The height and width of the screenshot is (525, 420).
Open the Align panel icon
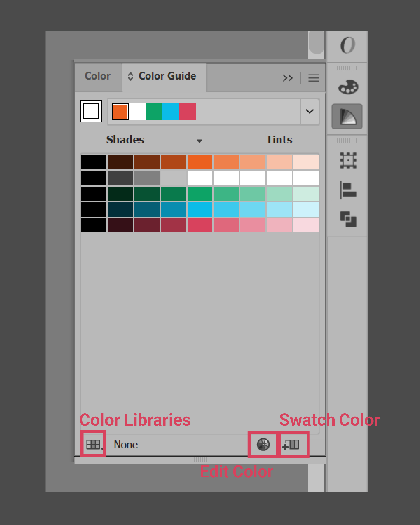[x=348, y=190]
